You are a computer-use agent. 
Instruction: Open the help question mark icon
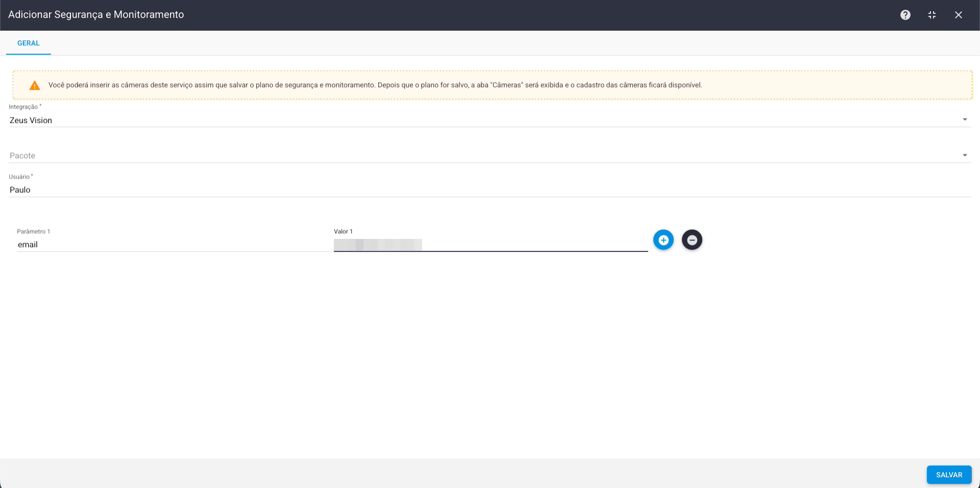(x=905, y=15)
